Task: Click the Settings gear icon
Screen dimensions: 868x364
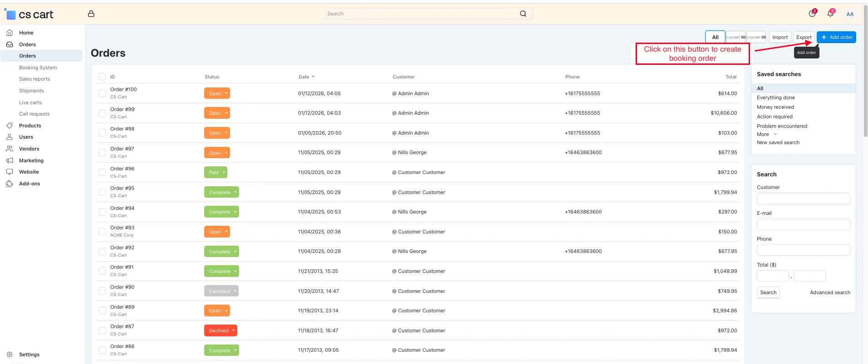Action: coord(10,354)
